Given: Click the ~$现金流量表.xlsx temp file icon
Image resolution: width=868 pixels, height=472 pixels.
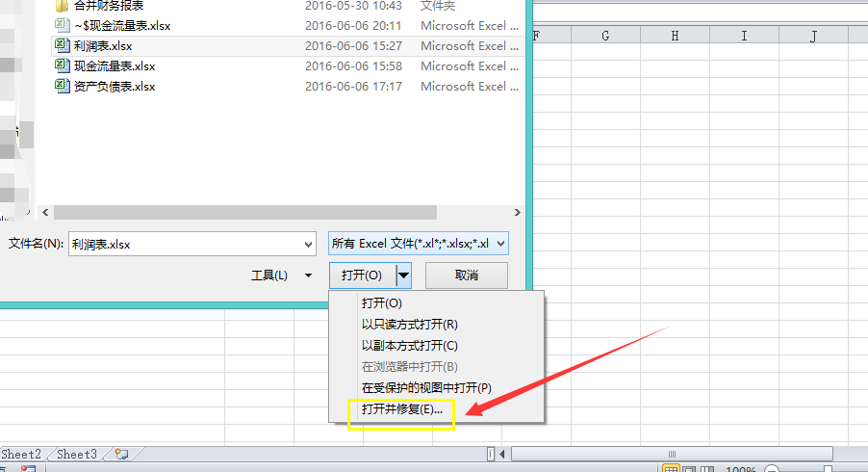Looking at the screenshot, I should click(x=63, y=25).
